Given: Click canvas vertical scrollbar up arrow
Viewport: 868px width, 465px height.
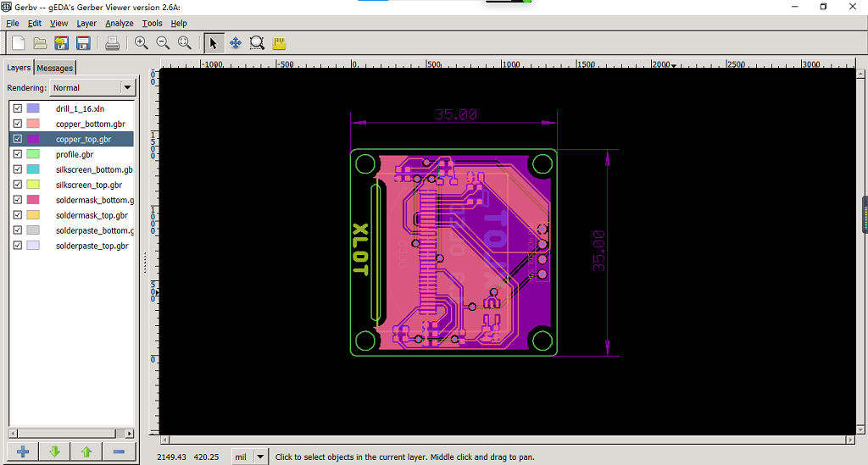Looking at the screenshot, I should pyautogui.click(x=860, y=74).
